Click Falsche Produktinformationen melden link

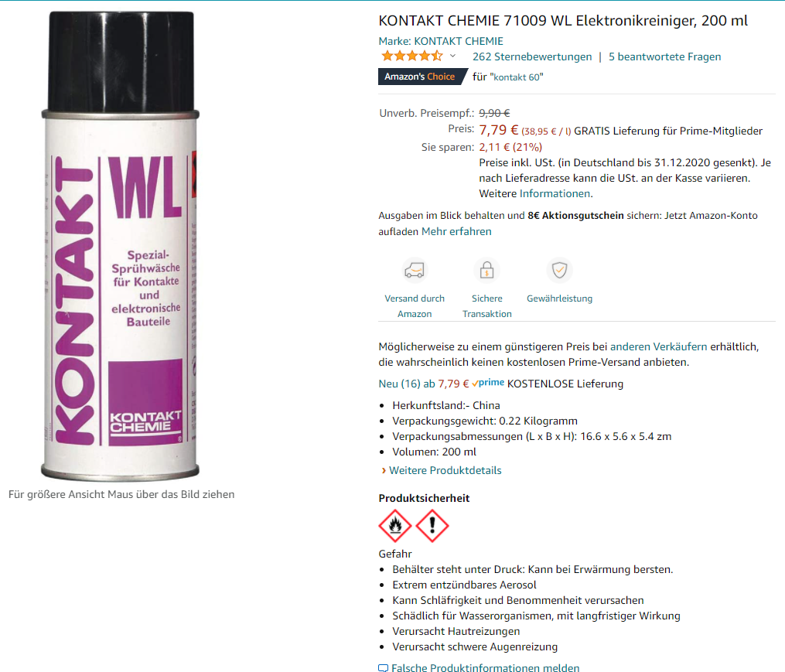[x=485, y=667]
